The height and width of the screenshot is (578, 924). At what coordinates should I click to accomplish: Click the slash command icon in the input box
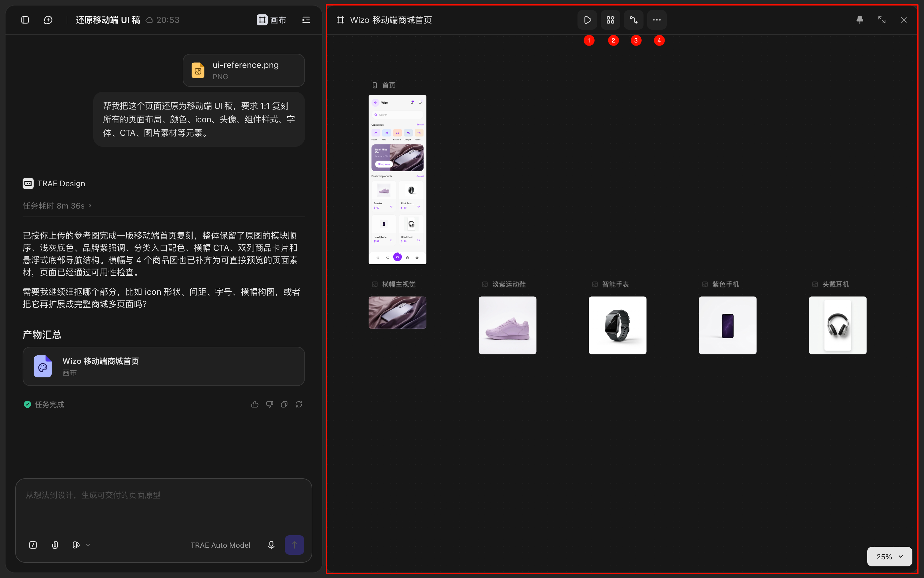coord(33,545)
